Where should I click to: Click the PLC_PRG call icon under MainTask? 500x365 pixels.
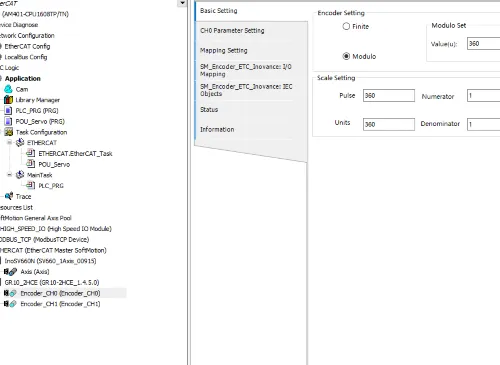(x=31, y=185)
